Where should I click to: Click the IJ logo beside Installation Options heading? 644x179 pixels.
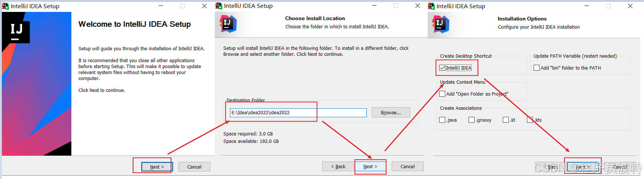click(440, 24)
